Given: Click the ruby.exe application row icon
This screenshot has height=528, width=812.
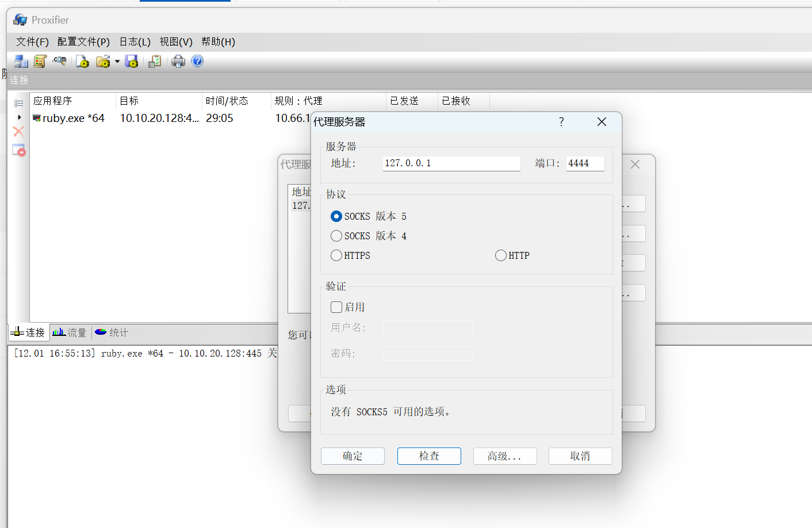Looking at the screenshot, I should (x=37, y=118).
